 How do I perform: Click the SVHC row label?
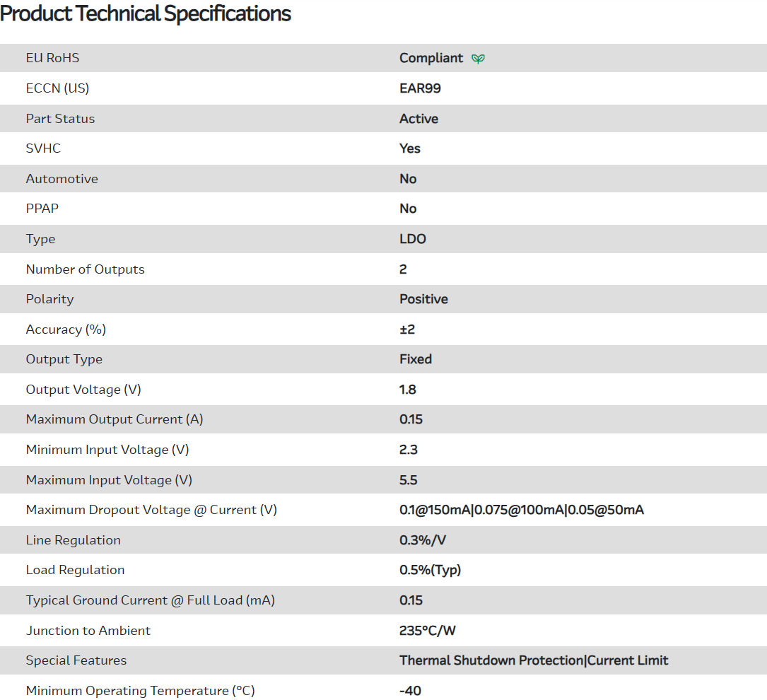(43, 148)
